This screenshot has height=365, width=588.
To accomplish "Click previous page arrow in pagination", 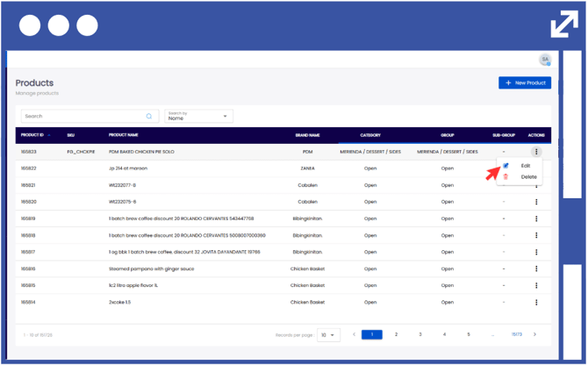I will pos(354,334).
